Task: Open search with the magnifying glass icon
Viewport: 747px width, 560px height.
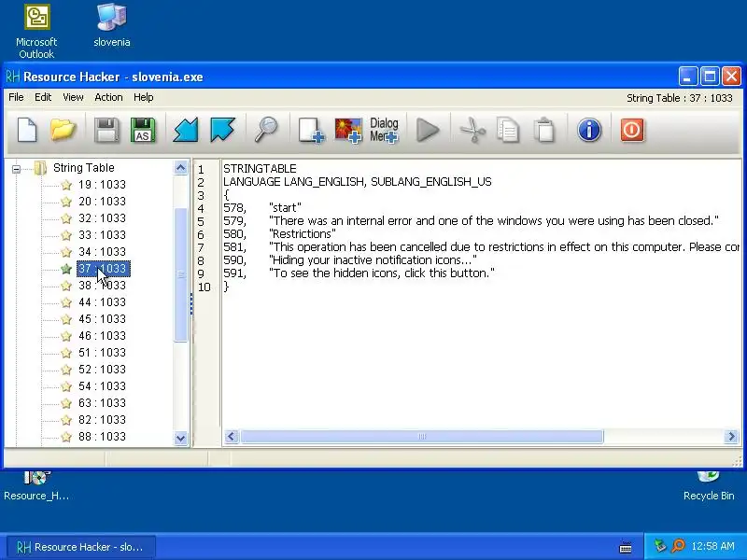Action: point(266,130)
